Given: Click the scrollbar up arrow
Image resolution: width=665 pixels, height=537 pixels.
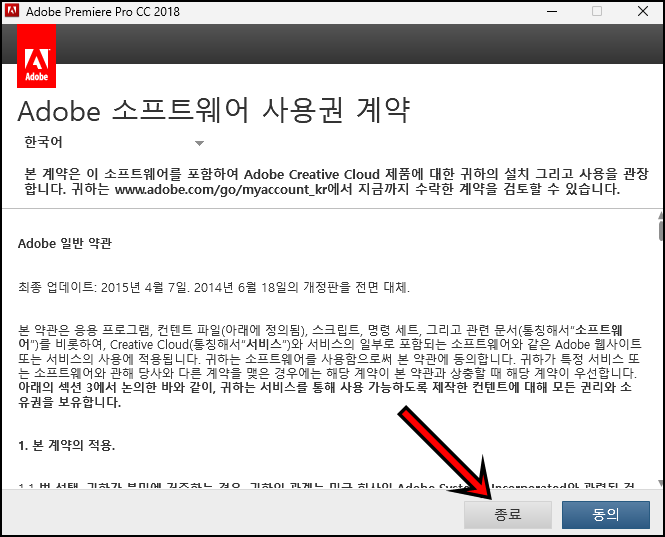Looking at the screenshot, I should (x=661, y=215).
